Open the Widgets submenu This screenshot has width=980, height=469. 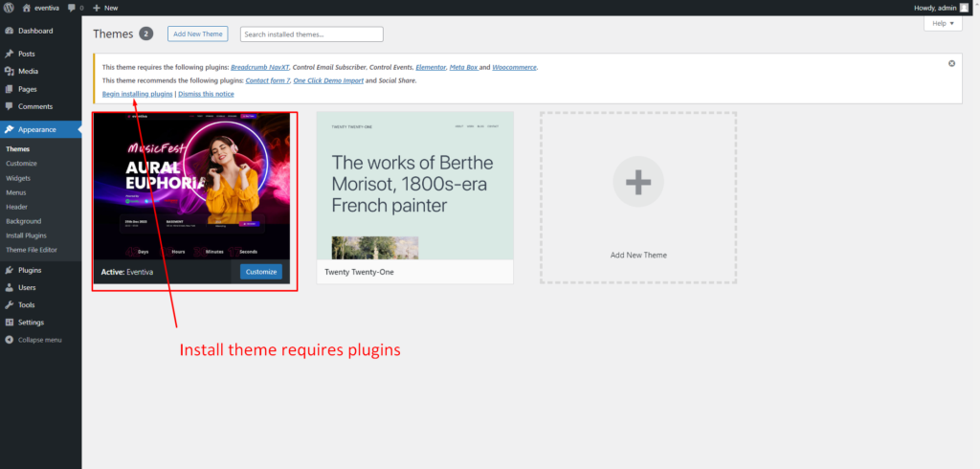click(x=18, y=178)
